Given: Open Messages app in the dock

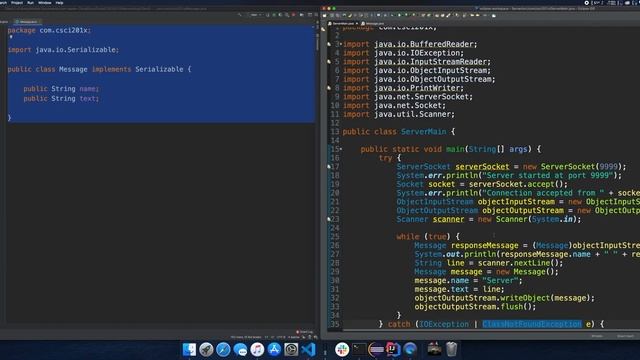Looking at the screenshot, I should coord(240,349).
